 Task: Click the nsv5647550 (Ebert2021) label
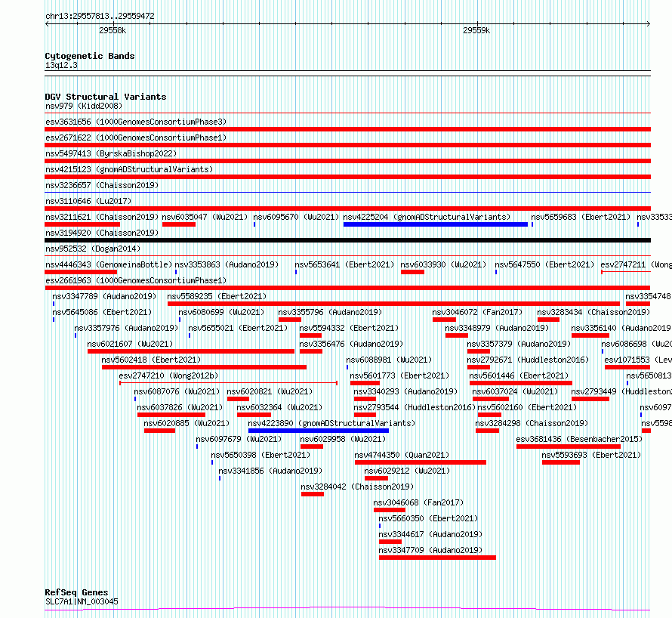pos(544,264)
